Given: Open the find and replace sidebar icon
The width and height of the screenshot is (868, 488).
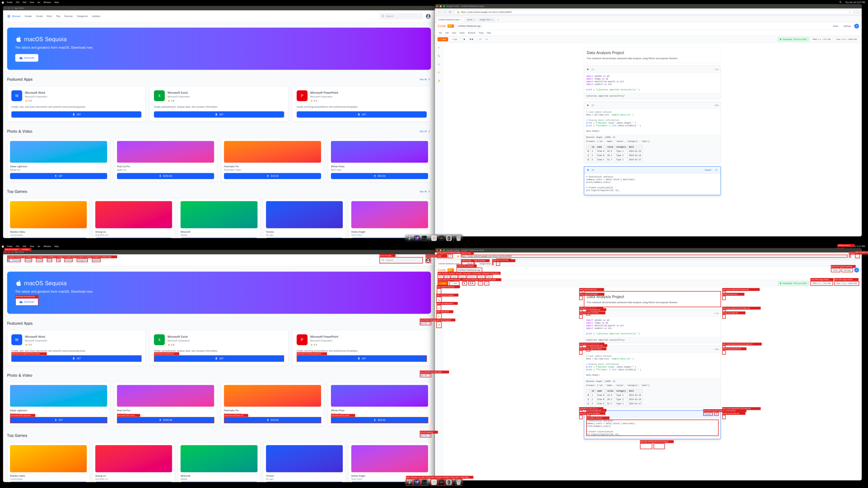Looking at the screenshot, I should (x=439, y=56).
